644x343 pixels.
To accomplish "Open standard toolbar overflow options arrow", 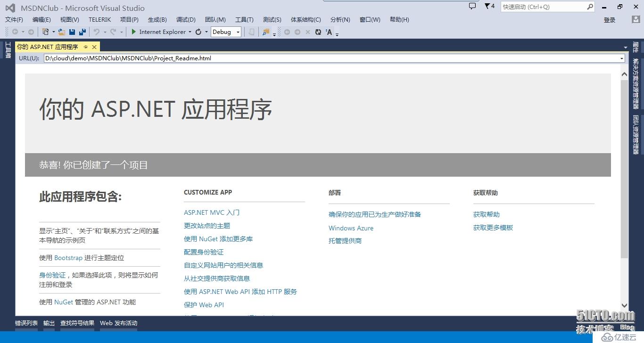I will pos(274,34).
